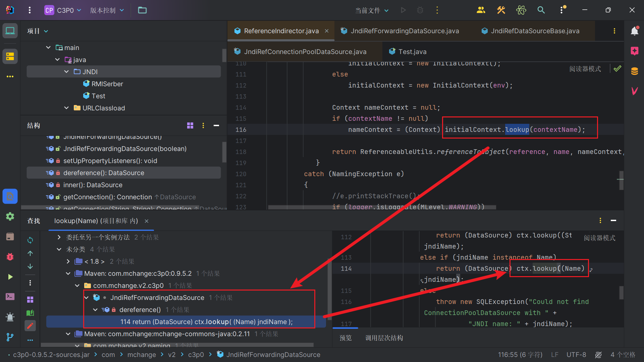The height and width of the screenshot is (362, 644).
Task: Open the Git branch sidebar icon
Action: coord(10,337)
